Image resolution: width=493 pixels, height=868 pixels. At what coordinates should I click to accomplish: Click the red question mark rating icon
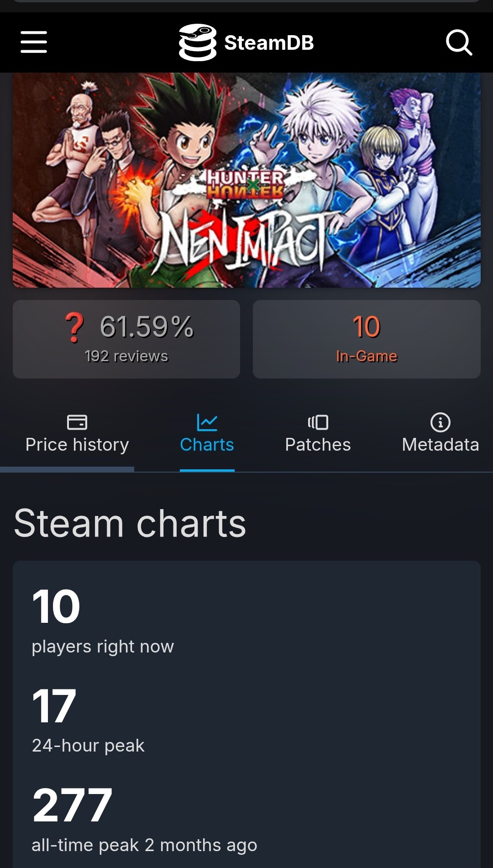click(x=74, y=327)
